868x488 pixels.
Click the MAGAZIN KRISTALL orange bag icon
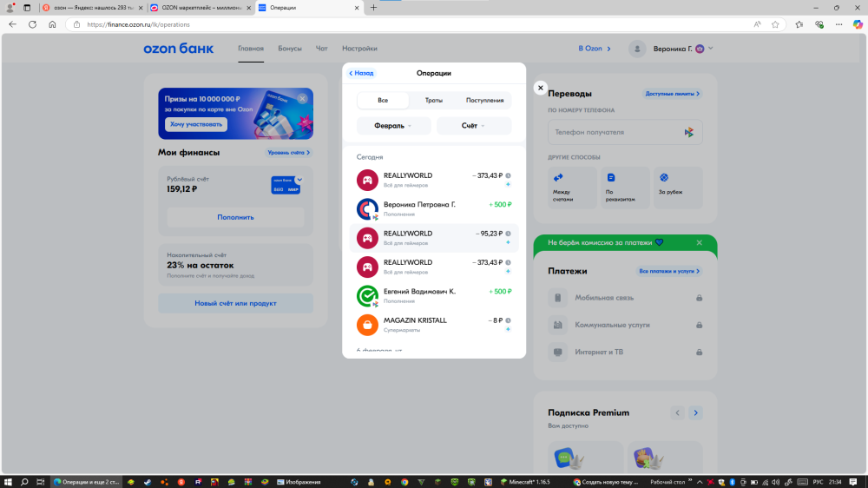click(x=367, y=325)
